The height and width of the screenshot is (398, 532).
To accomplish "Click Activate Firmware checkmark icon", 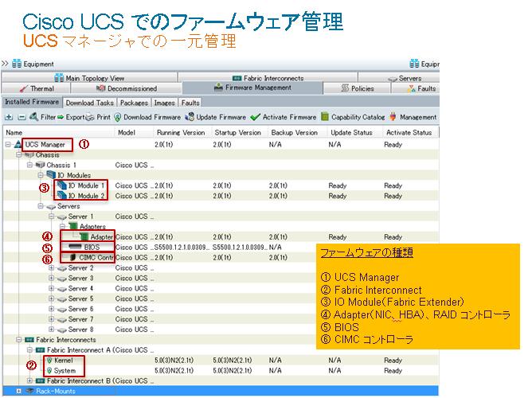I will (x=255, y=117).
